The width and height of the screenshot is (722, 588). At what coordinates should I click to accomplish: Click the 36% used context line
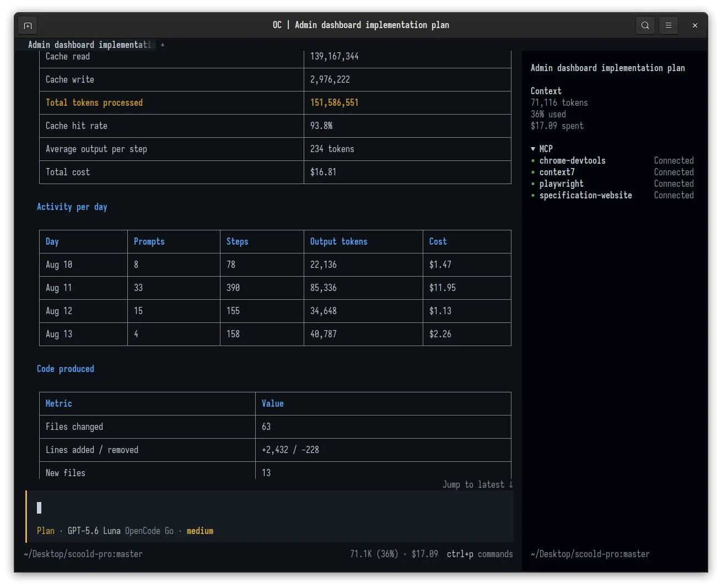548,115
